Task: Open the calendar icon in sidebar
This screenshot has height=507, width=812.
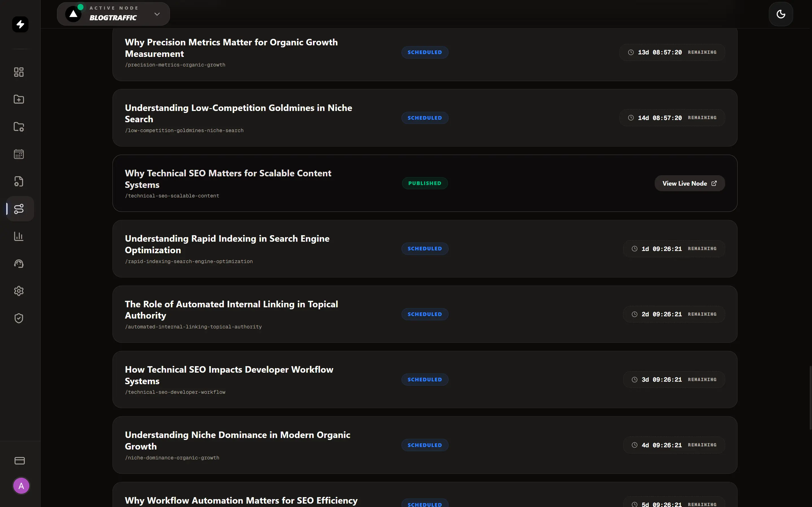Action: [19, 154]
